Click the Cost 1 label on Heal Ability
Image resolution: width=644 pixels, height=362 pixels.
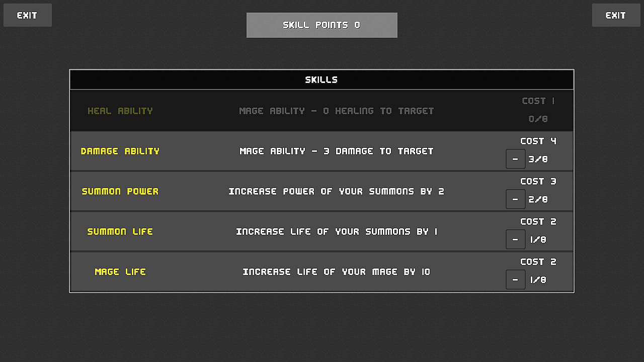tap(538, 101)
